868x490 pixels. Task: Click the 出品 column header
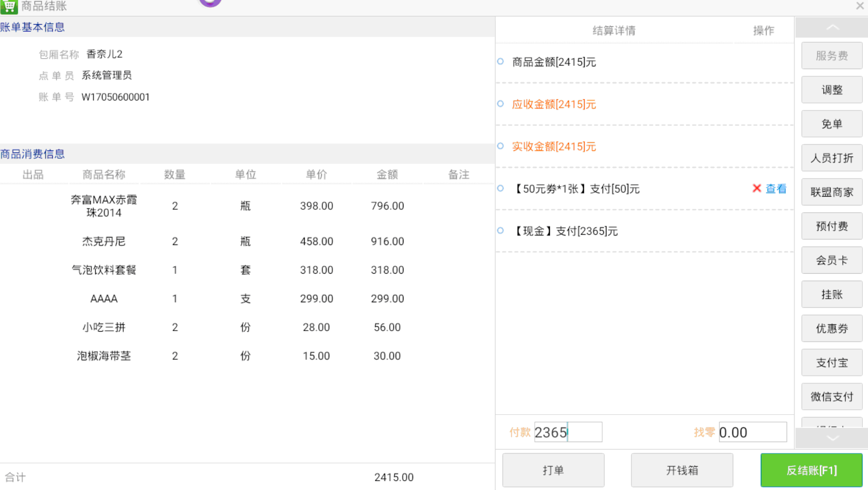coord(33,174)
